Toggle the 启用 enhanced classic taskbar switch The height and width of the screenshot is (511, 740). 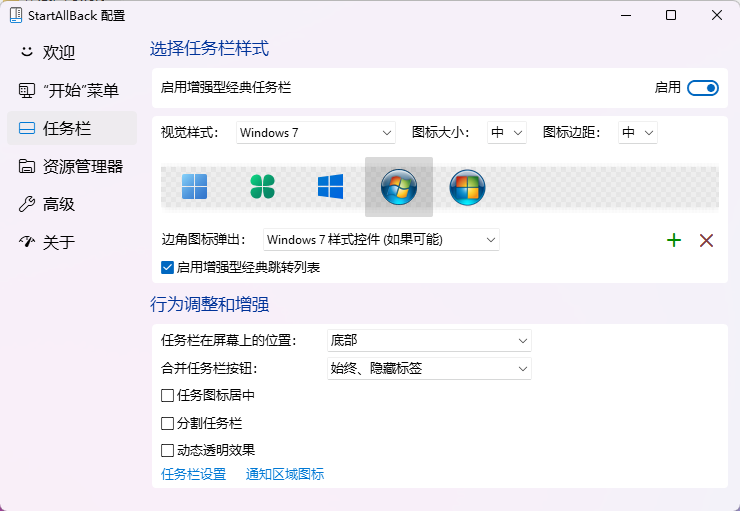click(x=703, y=88)
